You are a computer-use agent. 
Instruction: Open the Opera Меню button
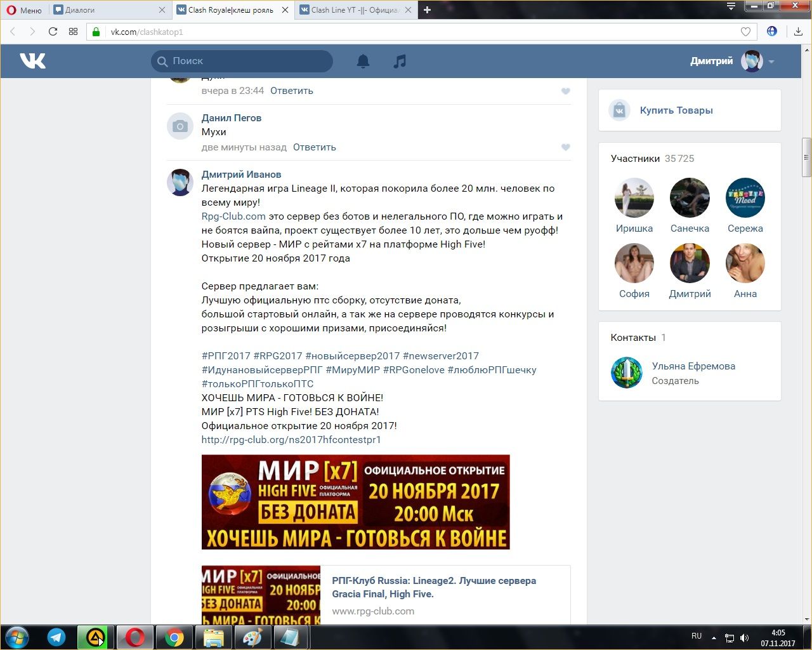[24, 10]
